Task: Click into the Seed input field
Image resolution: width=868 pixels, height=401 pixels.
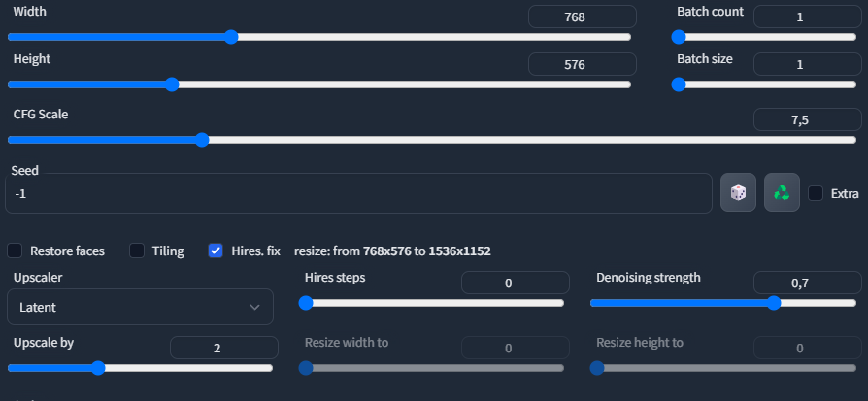Action: point(358,193)
